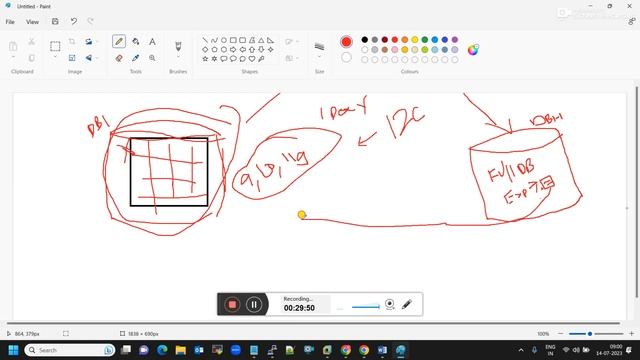640x360 pixels.
Task: Select the Rectangle shape
Action: [x=233, y=40]
